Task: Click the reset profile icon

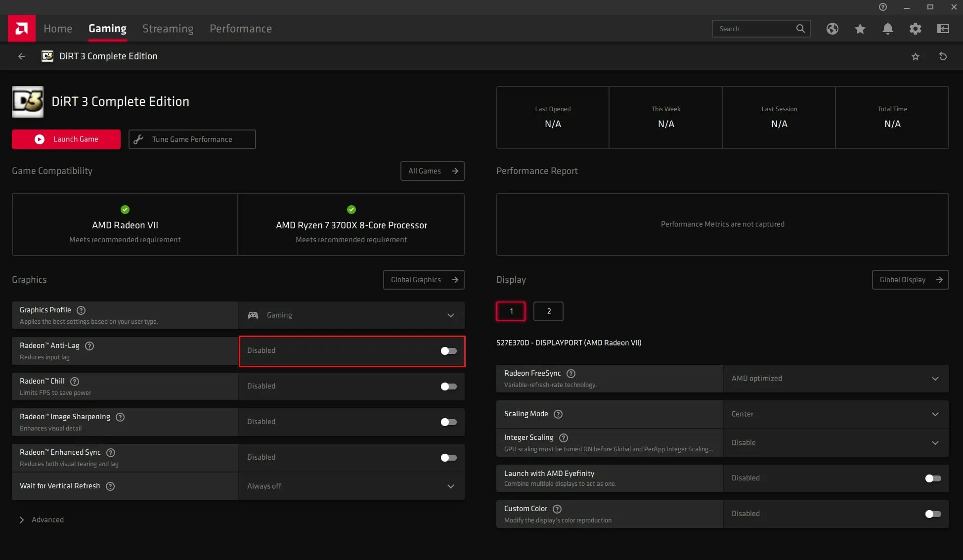Action: pos(943,56)
